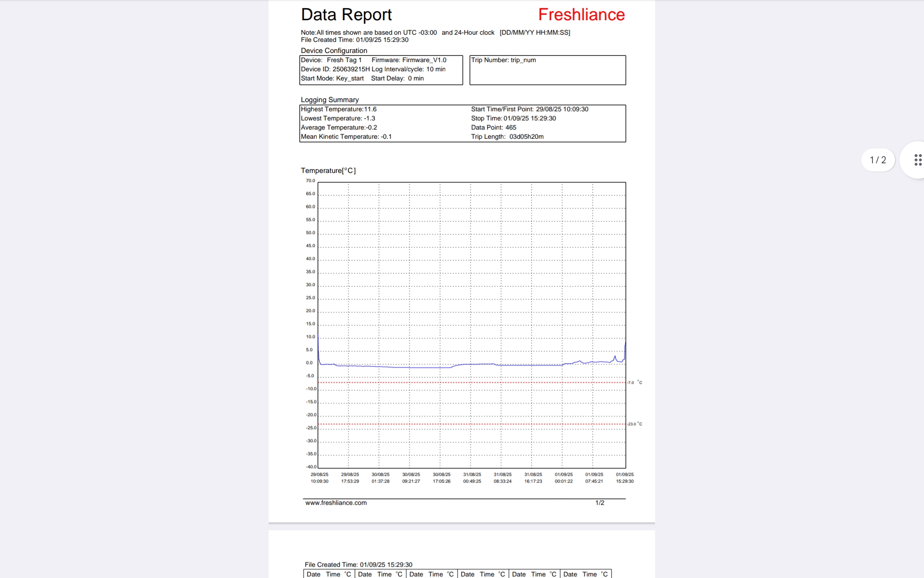This screenshot has width=924, height=578.
Task: Click the 29/08/25 10:09:30 x-axis label
Action: 320,478
